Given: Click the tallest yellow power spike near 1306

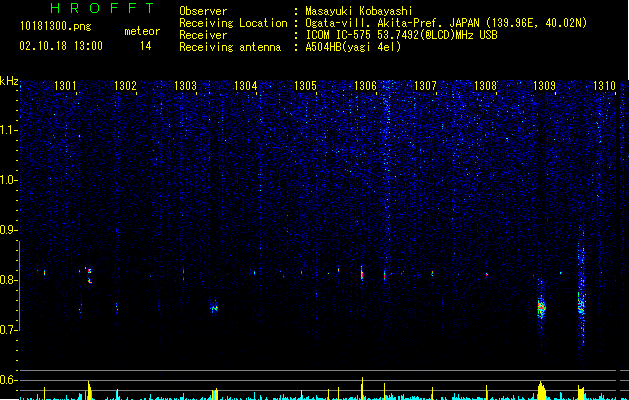Looking at the screenshot, I should pyautogui.click(x=363, y=388).
